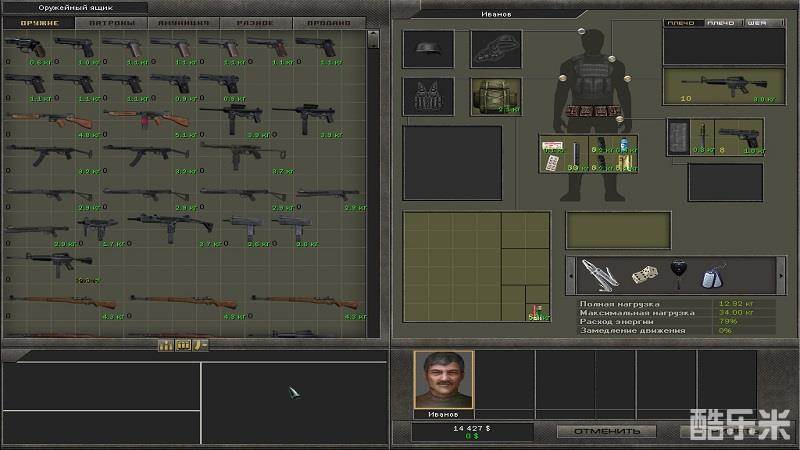
Task: Select the blue water flask in pouch
Action: (624, 144)
